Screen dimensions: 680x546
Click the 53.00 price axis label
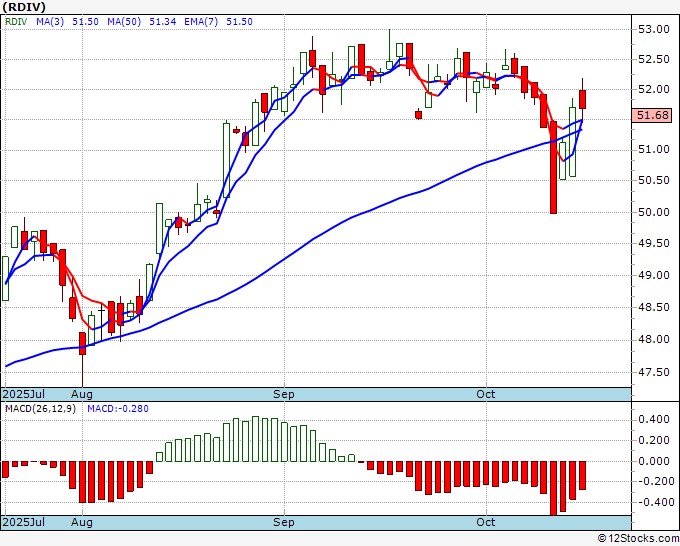[654, 29]
